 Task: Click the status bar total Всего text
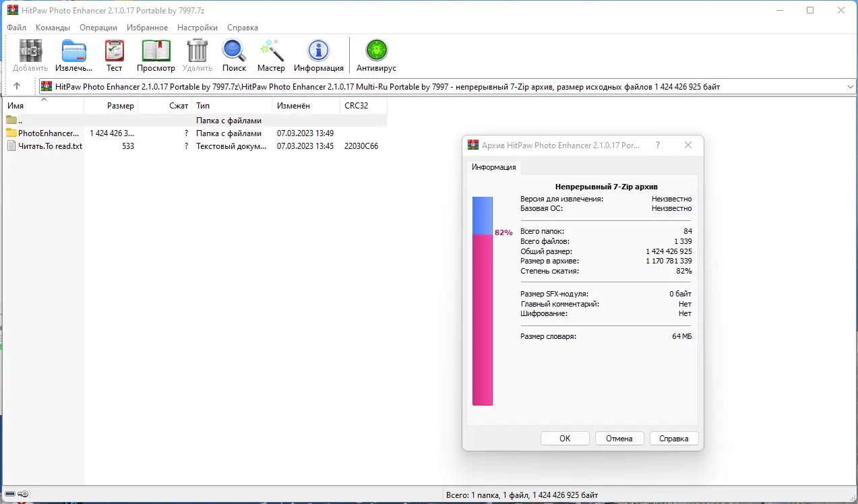click(x=522, y=495)
